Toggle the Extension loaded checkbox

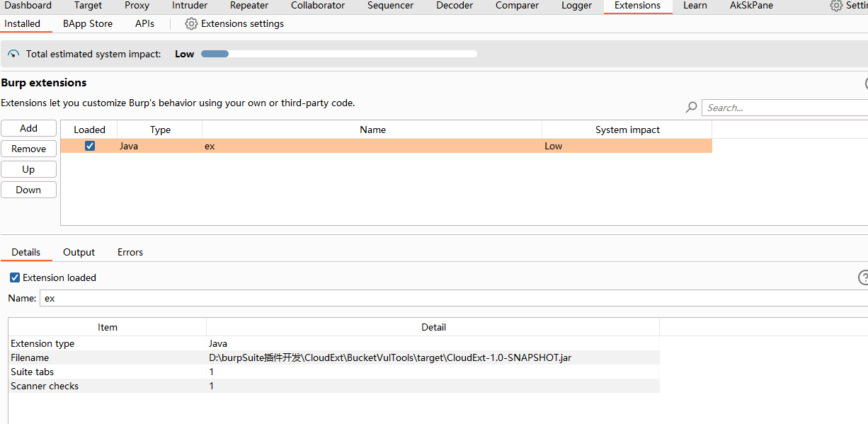click(15, 277)
